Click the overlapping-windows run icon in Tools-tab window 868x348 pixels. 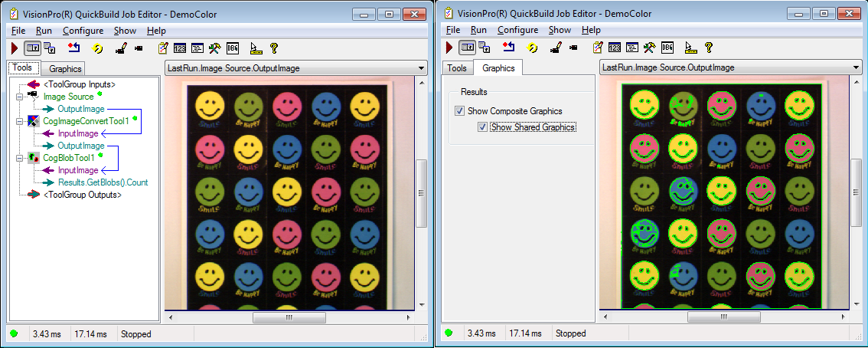[x=49, y=48]
